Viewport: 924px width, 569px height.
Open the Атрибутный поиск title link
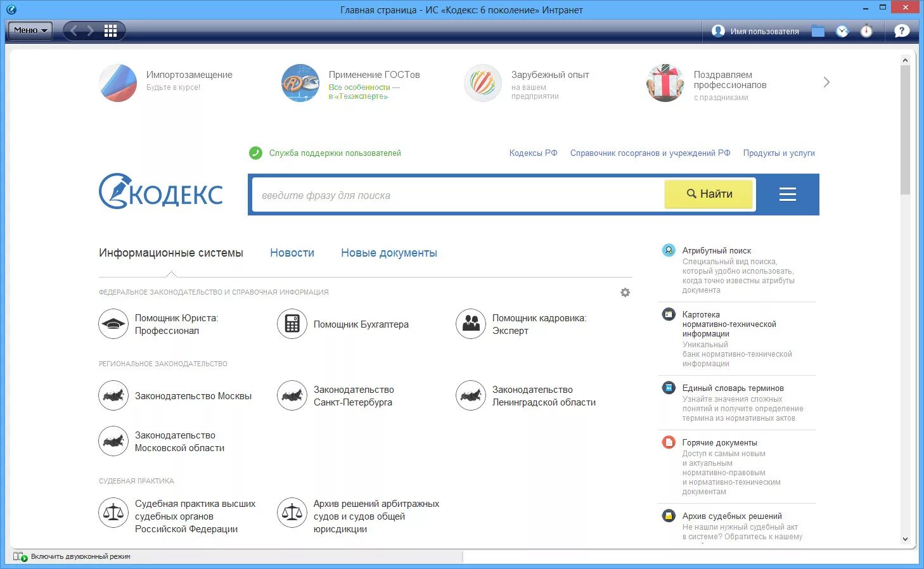coord(717,251)
